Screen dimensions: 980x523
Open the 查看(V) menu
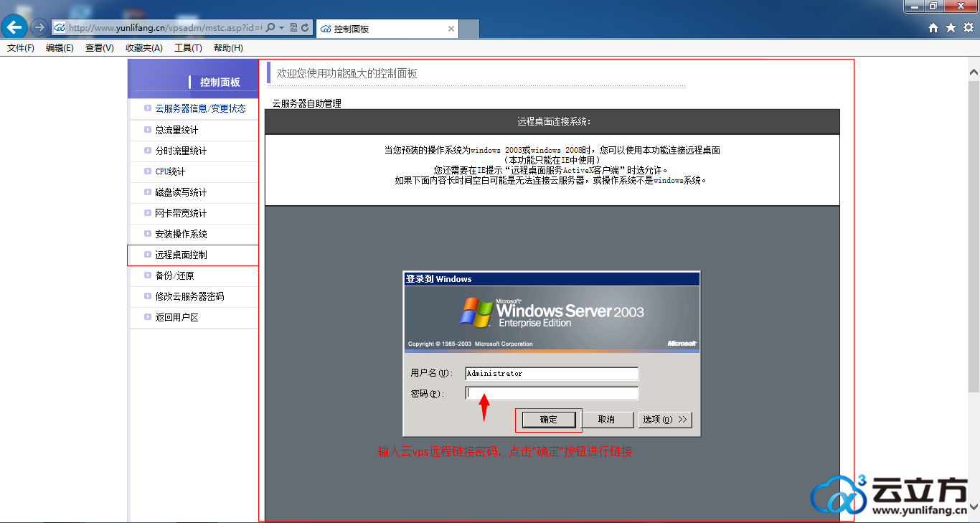coord(99,48)
